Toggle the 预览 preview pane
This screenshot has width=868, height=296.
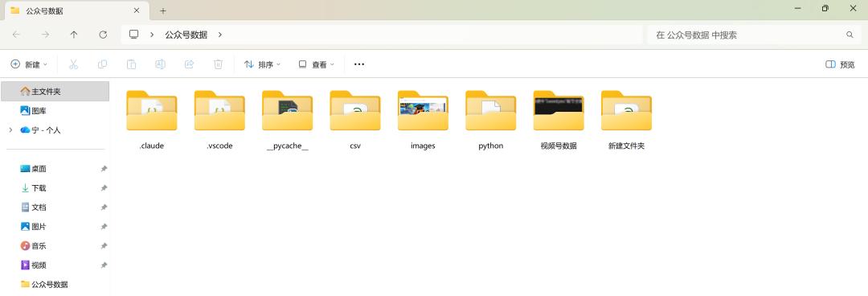coord(840,64)
